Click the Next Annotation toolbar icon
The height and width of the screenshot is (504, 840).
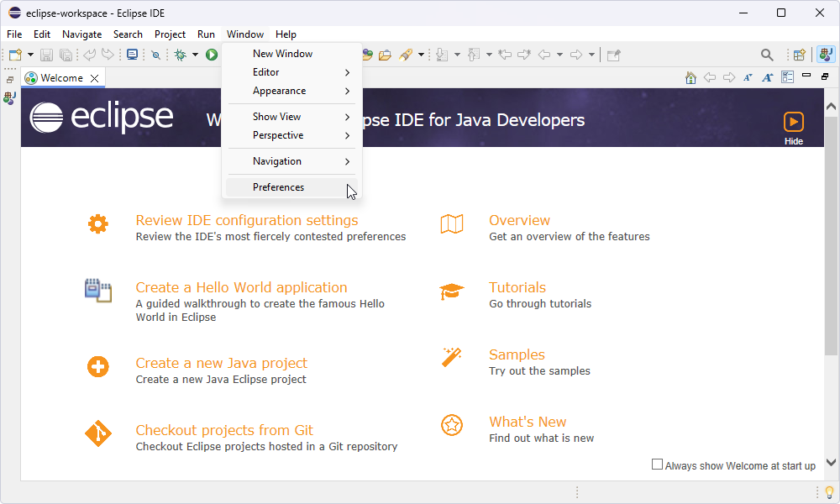pyautogui.click(x=442, y=55)
